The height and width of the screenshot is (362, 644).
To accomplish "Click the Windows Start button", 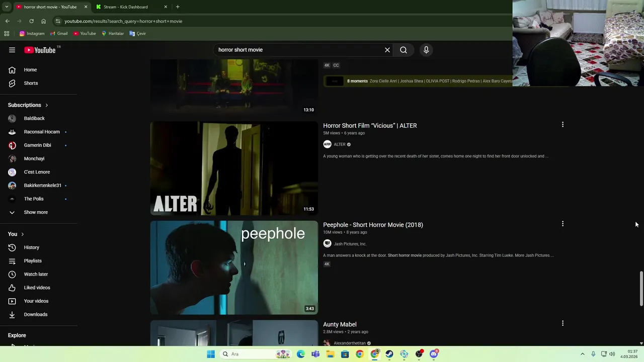I will 211,354.
